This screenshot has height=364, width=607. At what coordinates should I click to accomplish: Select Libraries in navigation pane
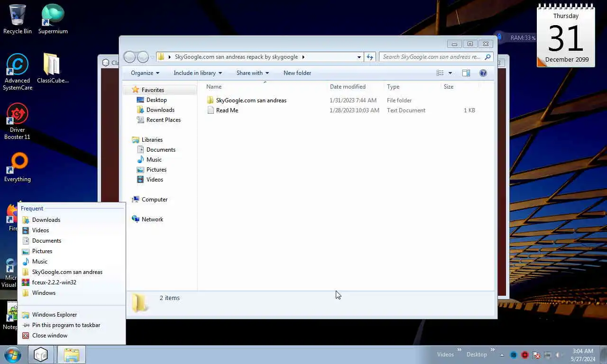[x=152, y=140]
